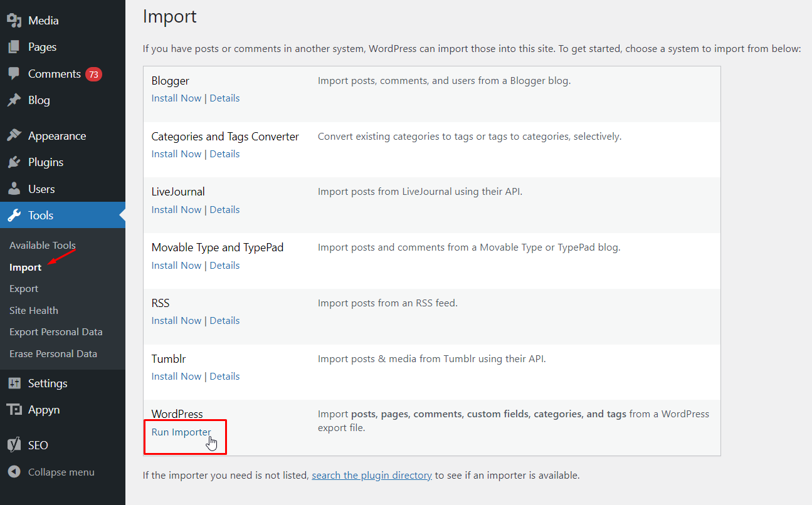Click the Appyn sidebar icon

click(14, 410)
